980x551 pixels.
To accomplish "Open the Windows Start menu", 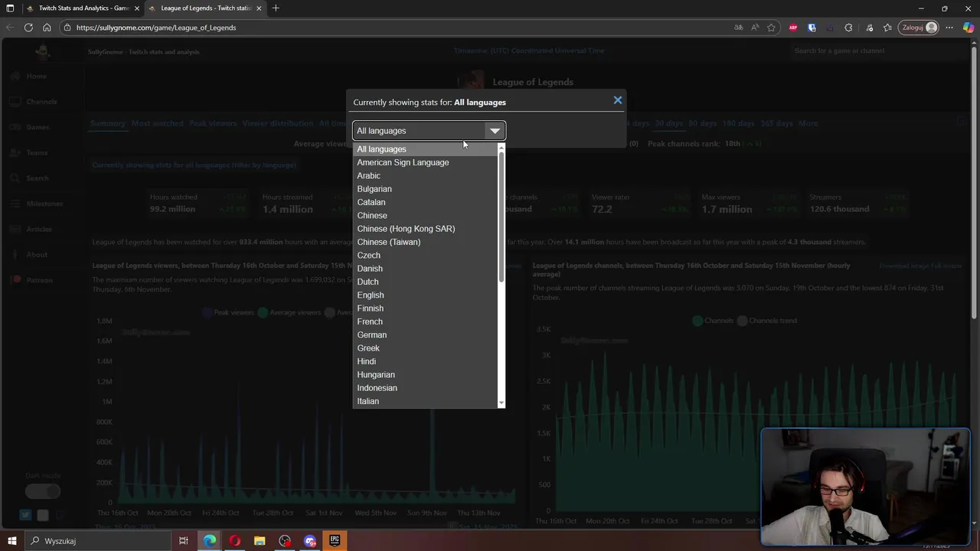I will [11, 541].
